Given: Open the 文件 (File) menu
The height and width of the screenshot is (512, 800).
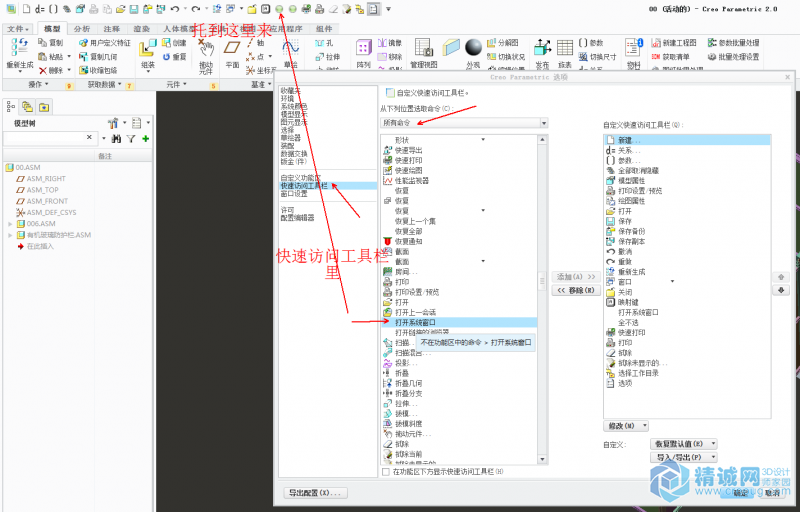Looking at the screenshot, I should (x=18, y=29).
